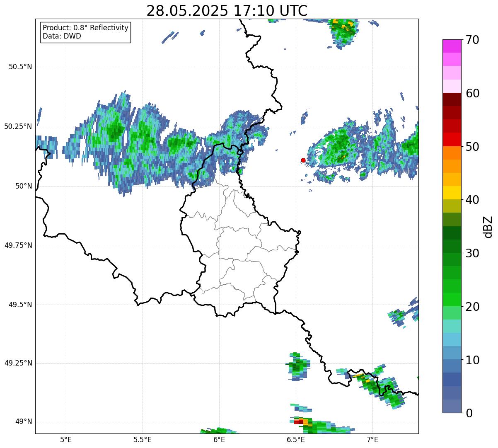Pick the bright green colorbar segment above 20
The width and height of the screenshot is (498, 448).
[452, 300]
